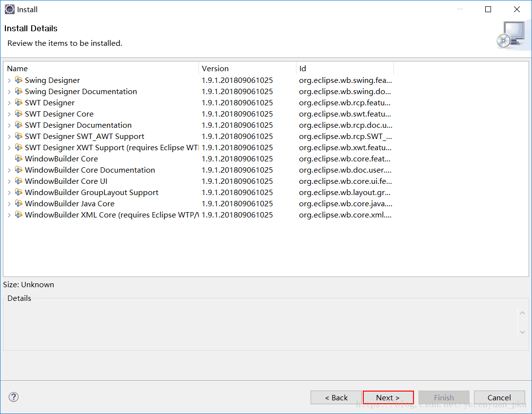Select the Swing Designer row name

(x=52, y=80)
